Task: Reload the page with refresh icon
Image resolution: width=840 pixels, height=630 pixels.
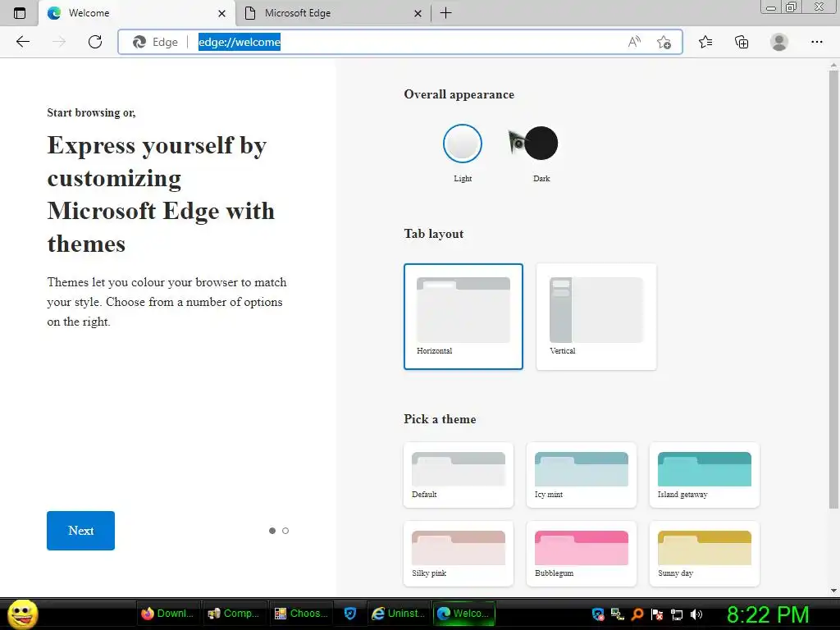Action: click(x=95, y=42)
